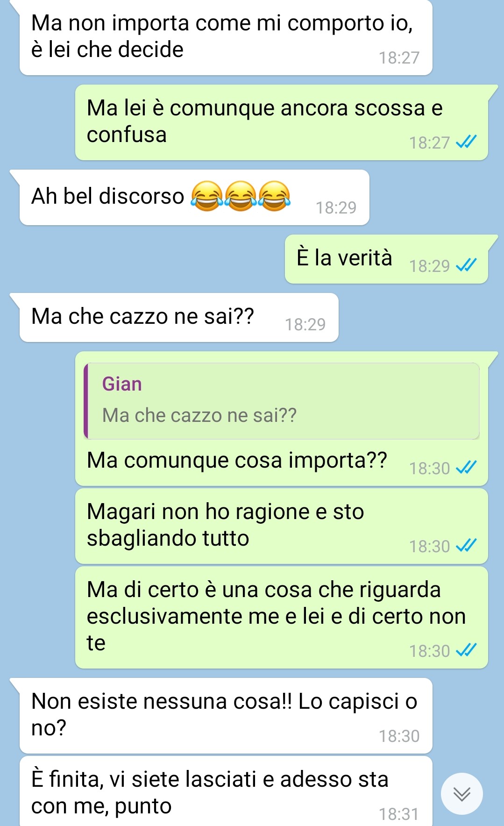Tap the middle laughing emoji
This screenshot has height=826, width=504.
[x=241, y=196]
